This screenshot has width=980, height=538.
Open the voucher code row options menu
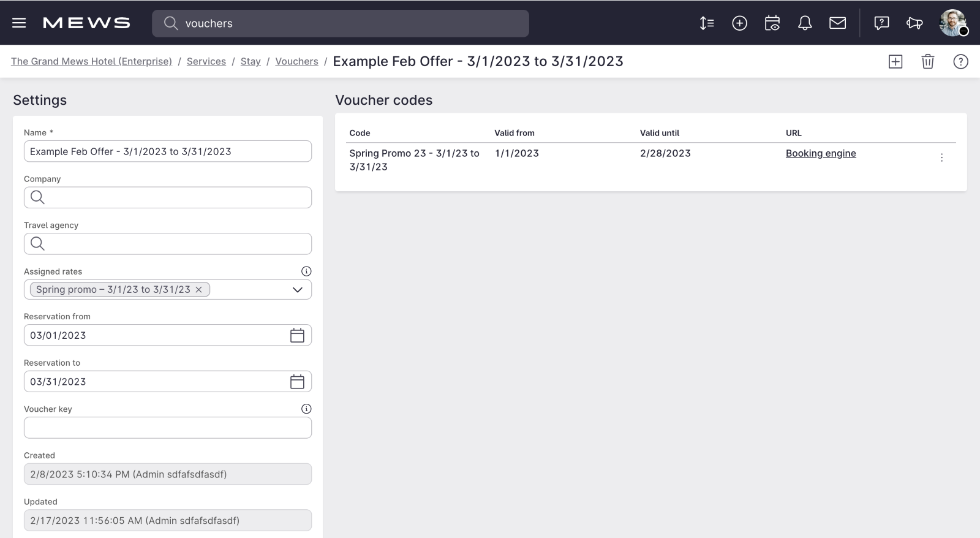click(941, 157)
